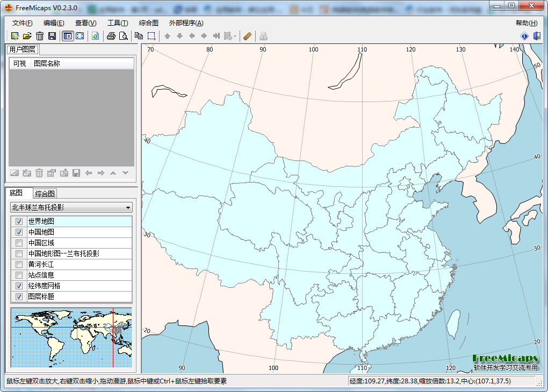
Task: Click the full extent map icon
Action: pyautogui.click(x=80, y=36)
